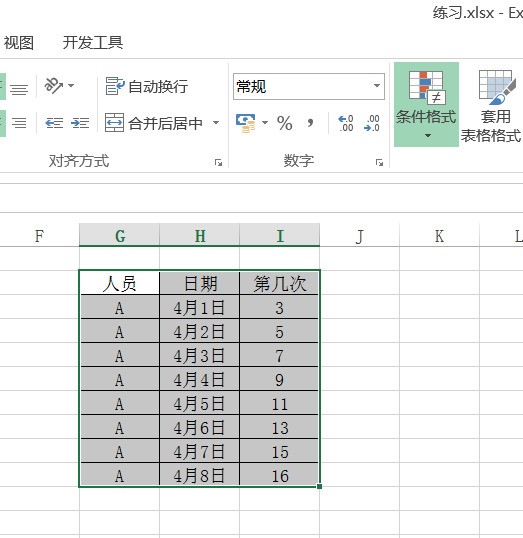Click Merge & Center (合并后居中)
The height and width of the screenshot is (538, 523).
tap(154, 123)
